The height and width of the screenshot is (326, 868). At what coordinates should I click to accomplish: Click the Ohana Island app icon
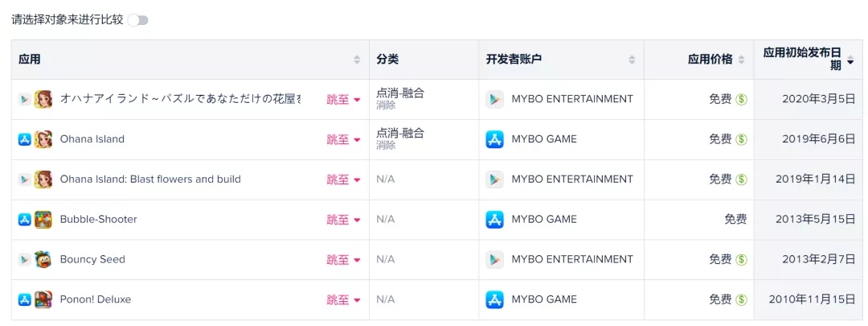point(43,139)
